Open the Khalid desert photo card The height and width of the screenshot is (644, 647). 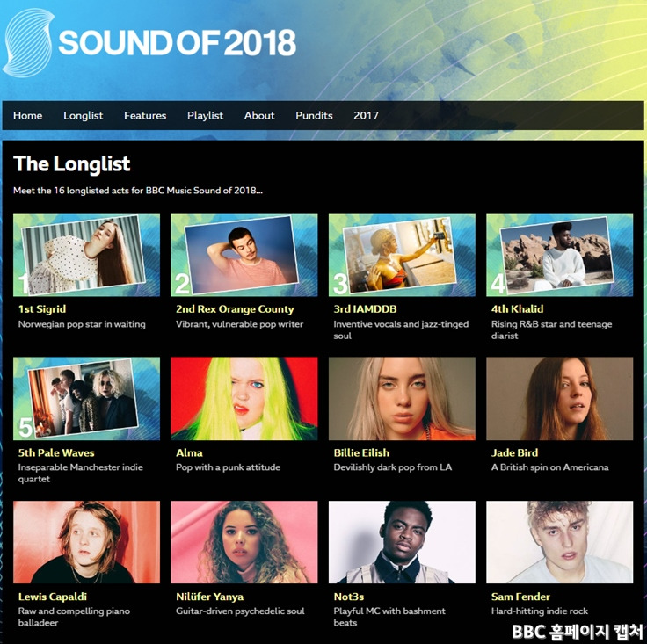559,255
